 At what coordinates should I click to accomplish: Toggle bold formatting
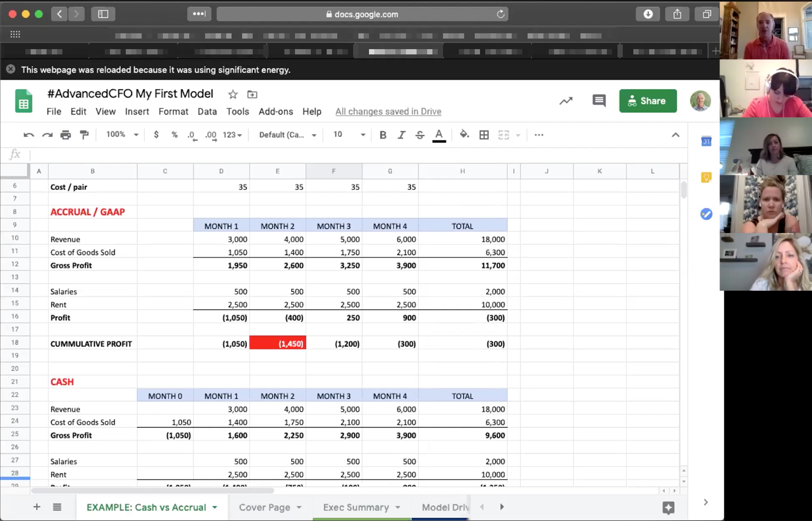[383, 134]
